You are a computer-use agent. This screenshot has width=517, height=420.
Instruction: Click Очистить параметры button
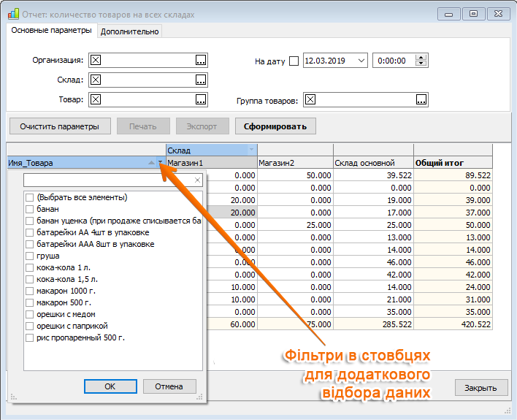[60, 126]
